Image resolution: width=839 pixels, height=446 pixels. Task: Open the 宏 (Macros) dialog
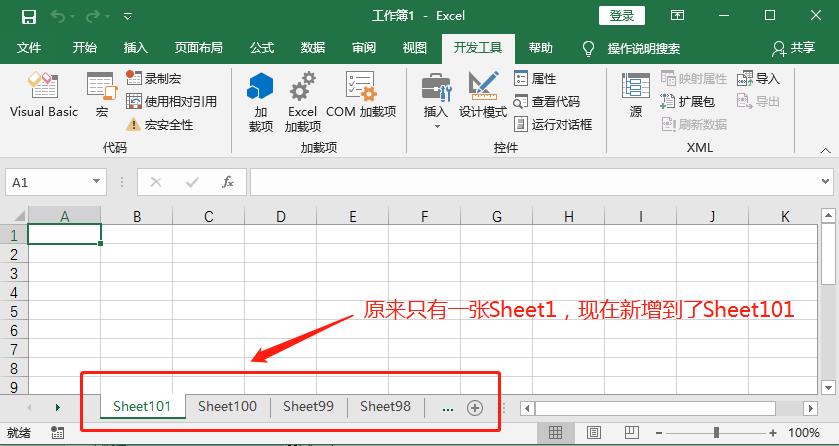click(102, 95)
